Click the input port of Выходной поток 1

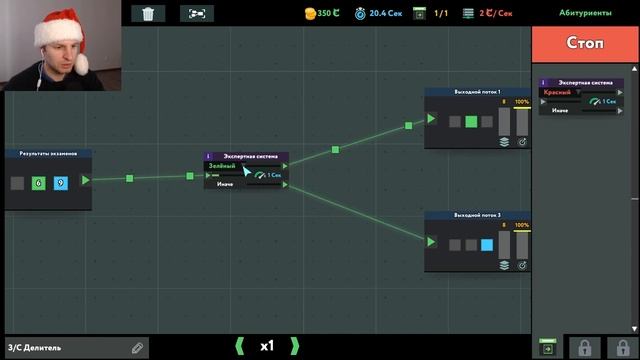click(431, 119)
